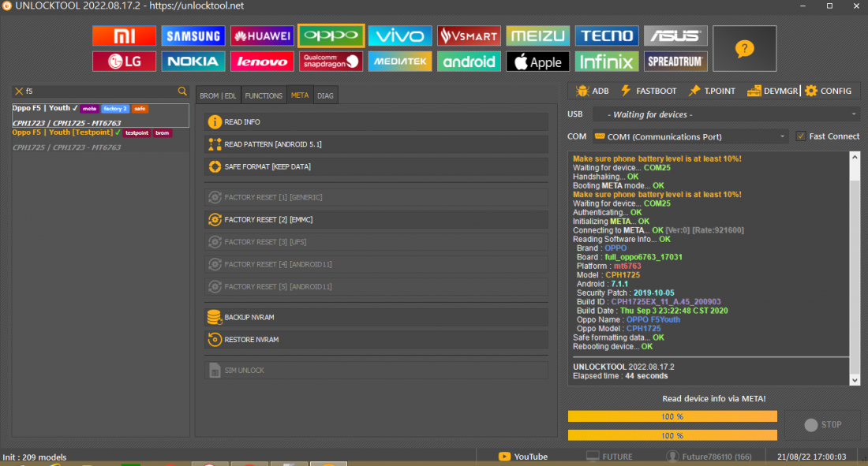Click log scrollbar down arrow
Viewport: 868px width, 466px height.
coord(855,380)
